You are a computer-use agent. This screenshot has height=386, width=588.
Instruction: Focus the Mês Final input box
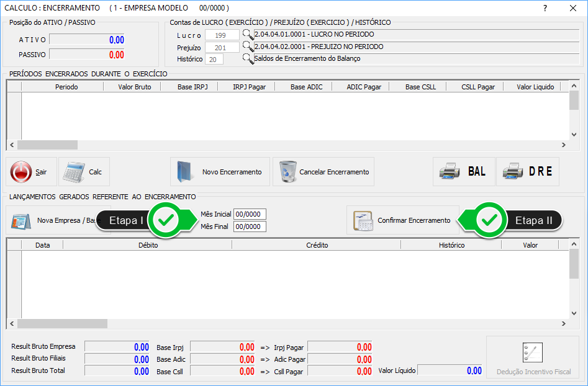250,227
